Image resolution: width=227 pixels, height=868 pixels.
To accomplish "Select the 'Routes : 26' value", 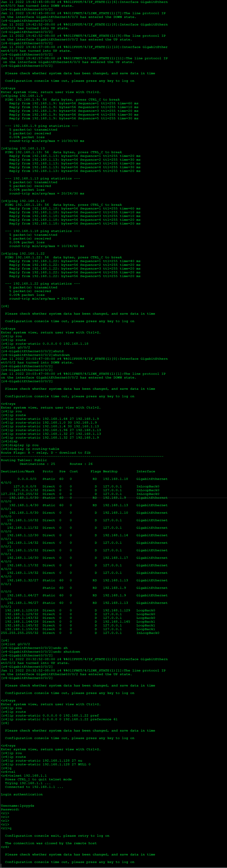I will (x=81, y=464).
